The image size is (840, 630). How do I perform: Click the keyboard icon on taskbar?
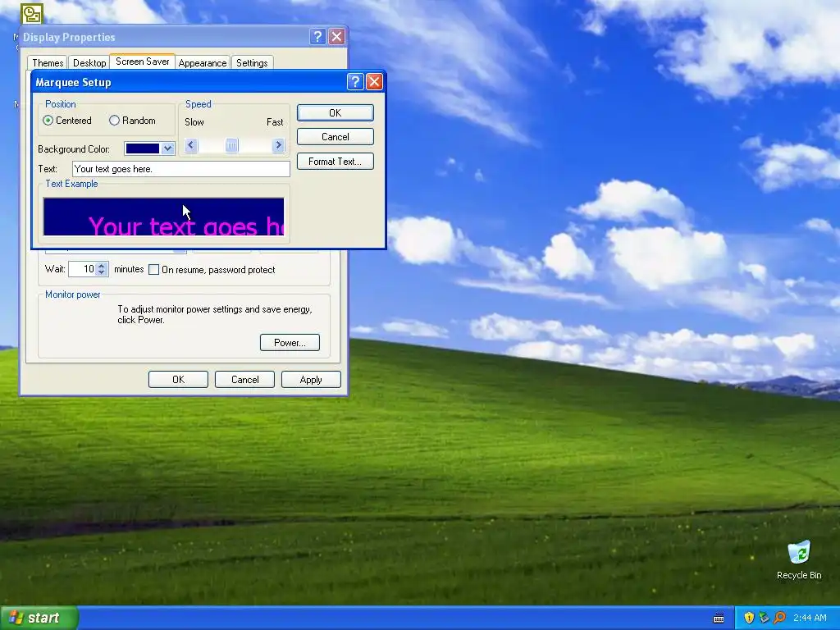click(x=719, y=619)
